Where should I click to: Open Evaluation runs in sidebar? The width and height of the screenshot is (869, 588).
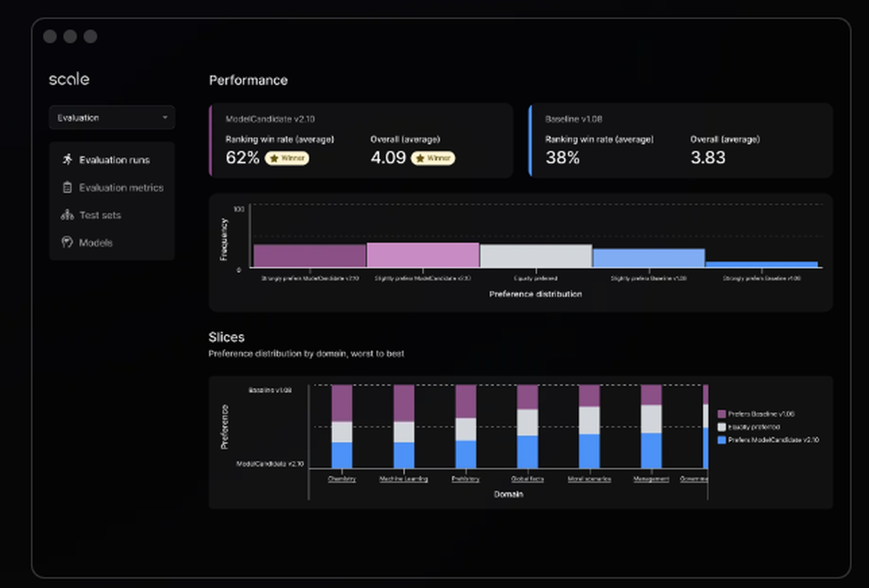(x=112, y=160)
